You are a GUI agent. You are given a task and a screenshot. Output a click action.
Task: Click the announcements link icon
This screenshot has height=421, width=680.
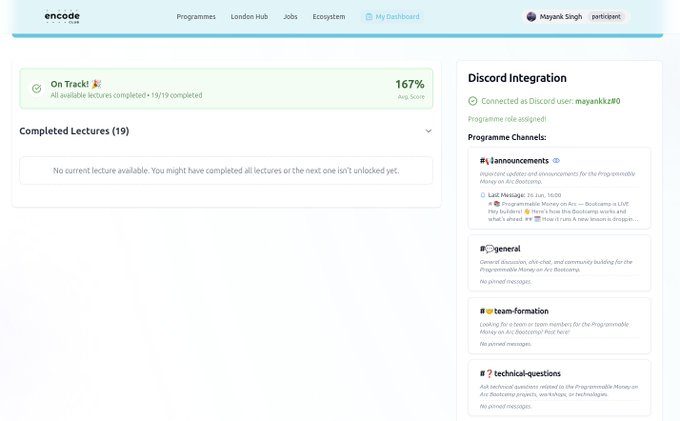pyautogui.click(x=556, y=160)
